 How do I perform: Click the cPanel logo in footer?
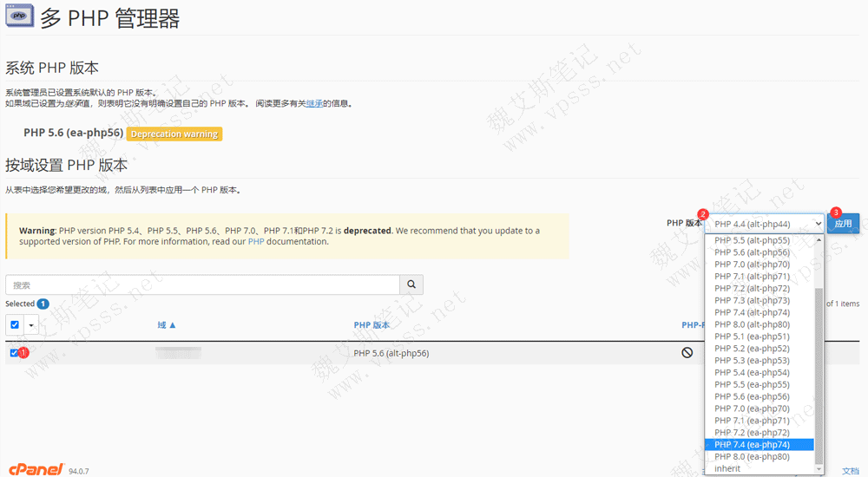36,469
